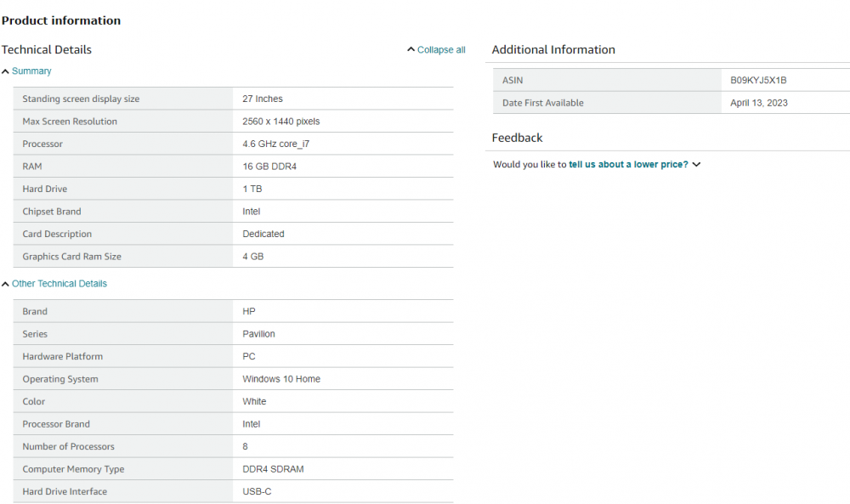850x504 pixels.
Task: Click the Date First Available row
Action: (x=671, y=103)
